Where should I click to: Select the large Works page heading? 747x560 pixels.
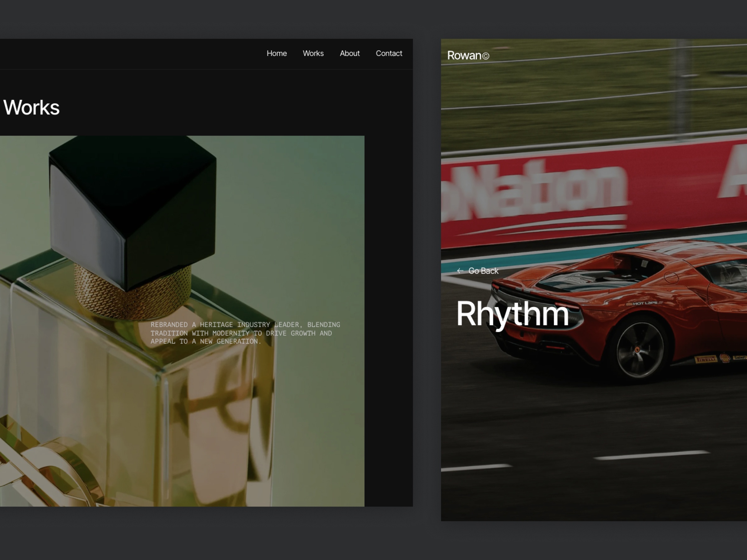[31, 107]
